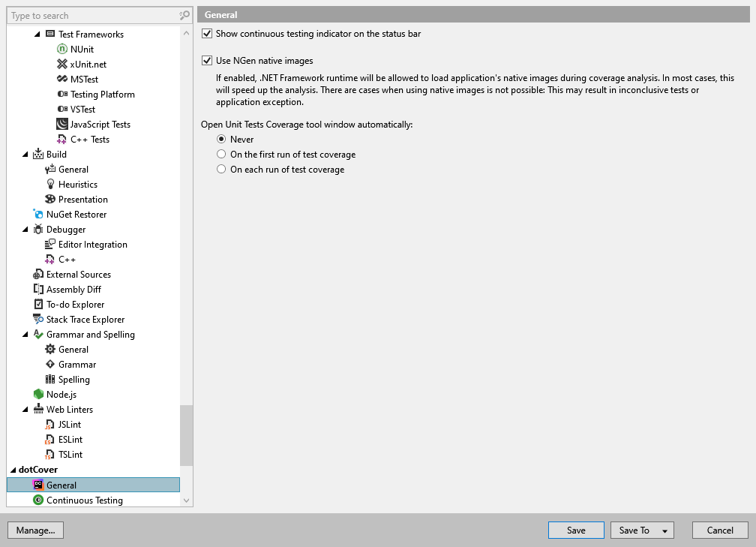Choose On the first run of test coverage
Screen dimensions: 756x547
pyautogui.click(x=220, y=155)
